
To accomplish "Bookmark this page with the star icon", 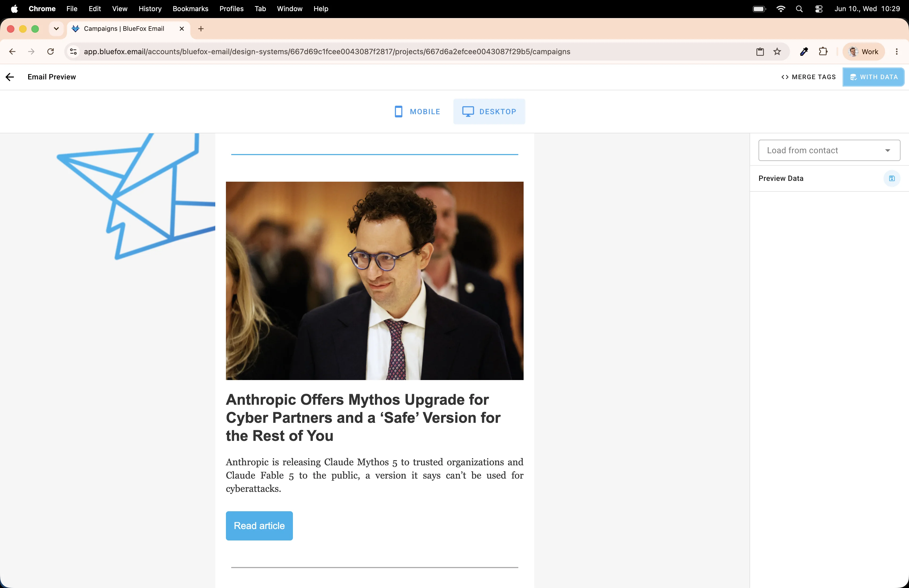I will [777, 52].
